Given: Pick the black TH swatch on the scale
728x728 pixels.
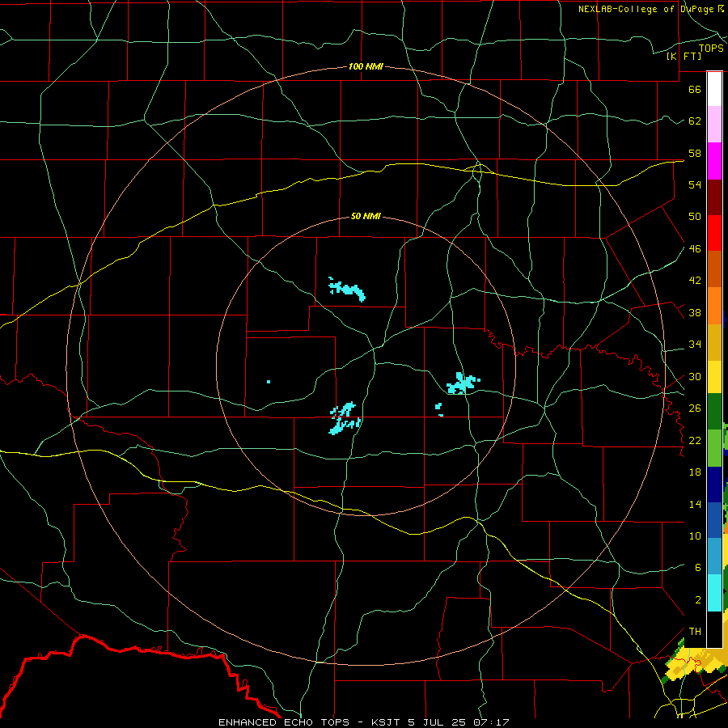Looking at the screenshot, I should click(x=714, y=629).
